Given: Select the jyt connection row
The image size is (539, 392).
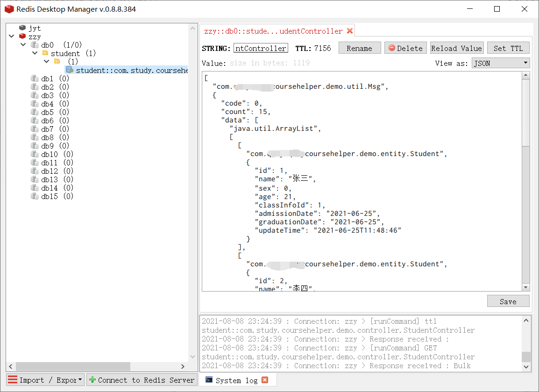Looking at the screenshot, I should click(x=35, y=28).
